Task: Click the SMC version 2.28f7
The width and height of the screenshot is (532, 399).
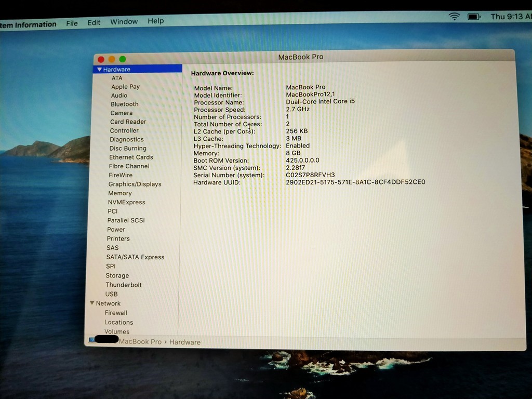Action: click(x=296, y=168)
